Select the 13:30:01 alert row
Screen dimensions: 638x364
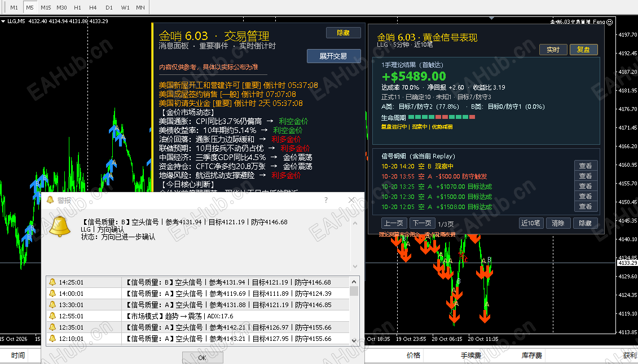tap(198, 305)
